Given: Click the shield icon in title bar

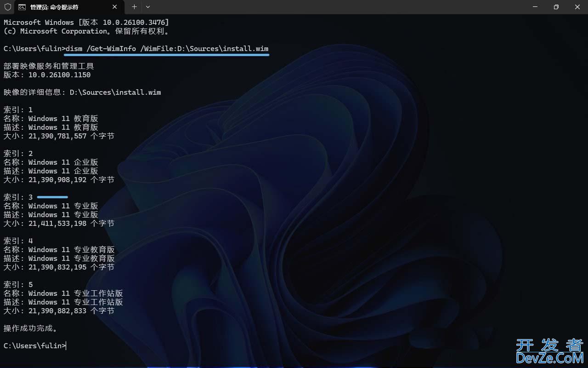Looking at the screenshot, I should [7, 7].
